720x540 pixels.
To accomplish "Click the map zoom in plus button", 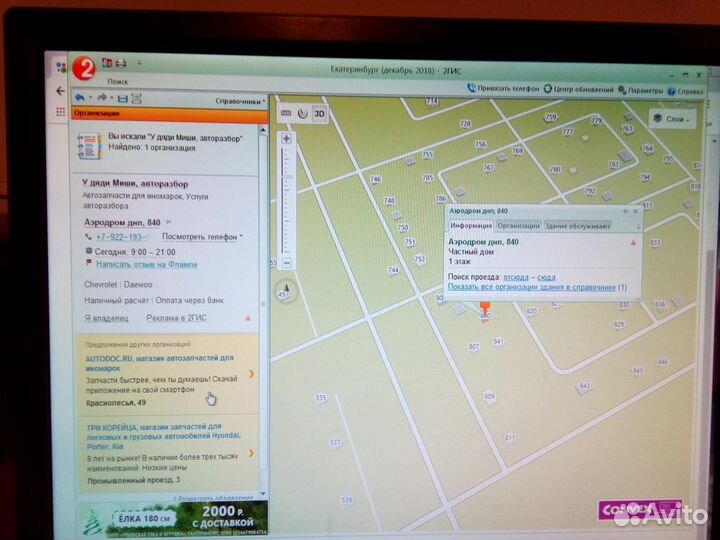I will 287,138.
